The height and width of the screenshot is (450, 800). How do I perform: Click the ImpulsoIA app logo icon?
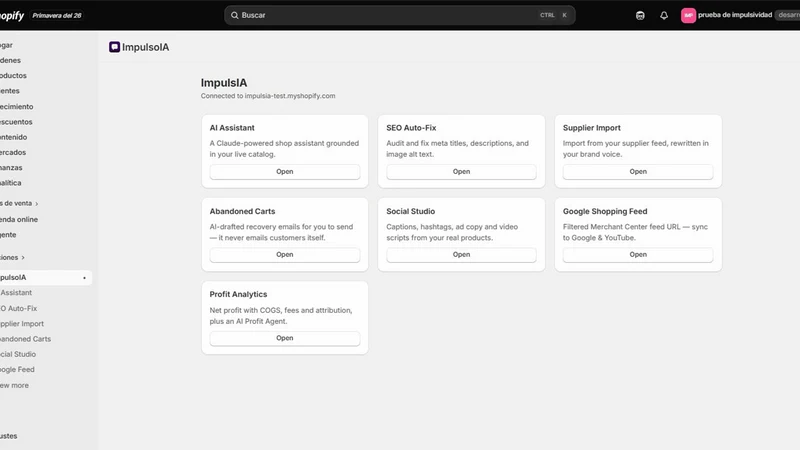click(x=114, y=47)
